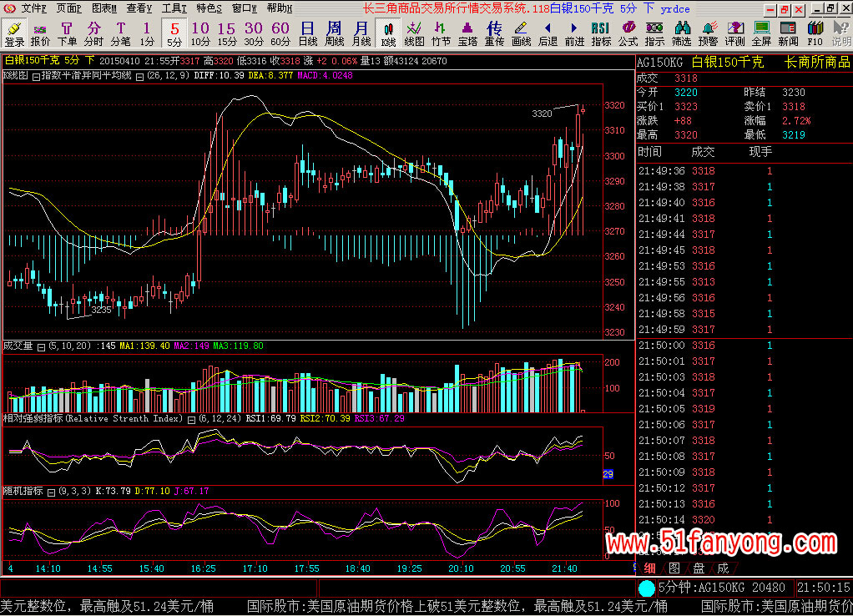
Task: Open the 下单 order placement tool
Action: point(67,33)
